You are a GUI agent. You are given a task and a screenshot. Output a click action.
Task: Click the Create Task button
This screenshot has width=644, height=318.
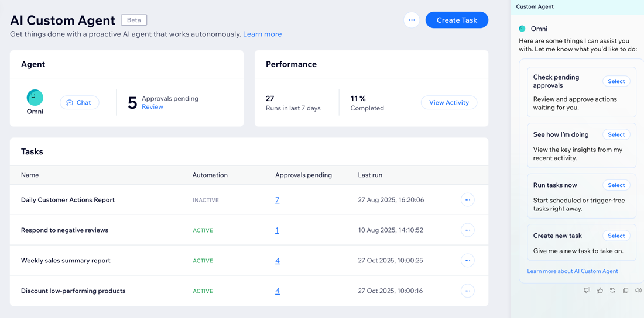tap(457, 20)
